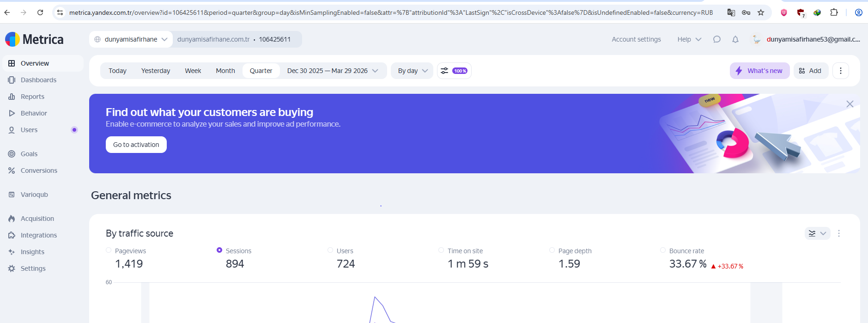Click Go to activation button
Image resolution: width=868 pixels, height=323 pixels.
click(x=136, y=145)
